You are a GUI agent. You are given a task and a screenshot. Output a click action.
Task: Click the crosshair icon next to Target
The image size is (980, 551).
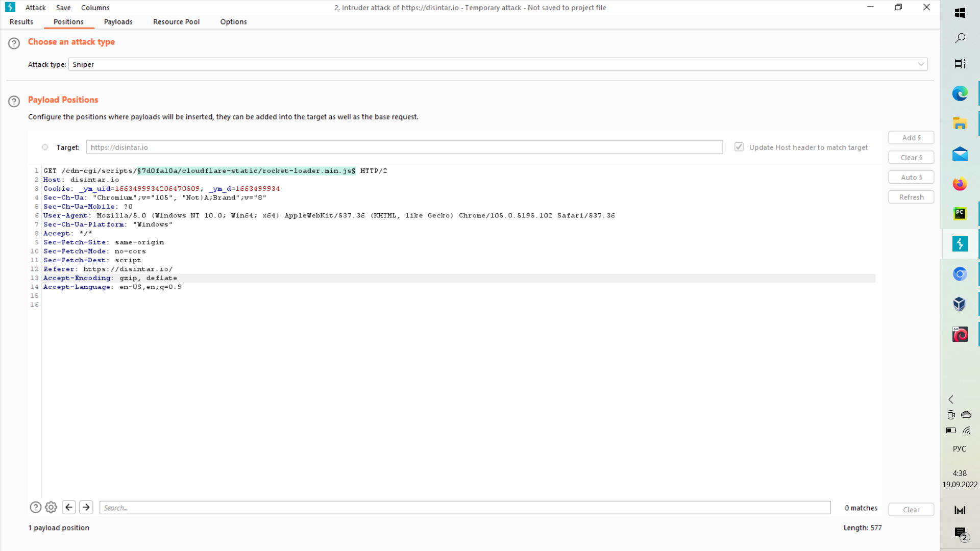click(45, 147)
